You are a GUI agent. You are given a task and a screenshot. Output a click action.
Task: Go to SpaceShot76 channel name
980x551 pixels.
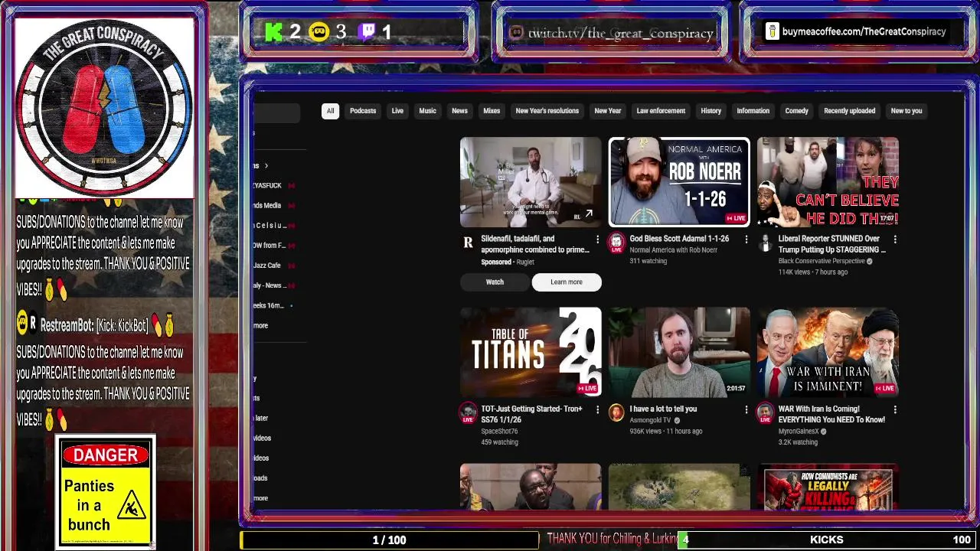(499, 431)
